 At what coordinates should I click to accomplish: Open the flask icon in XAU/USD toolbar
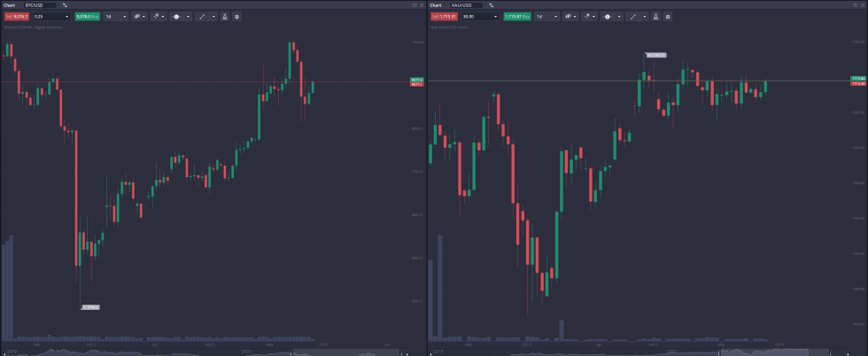pos(655,16)
